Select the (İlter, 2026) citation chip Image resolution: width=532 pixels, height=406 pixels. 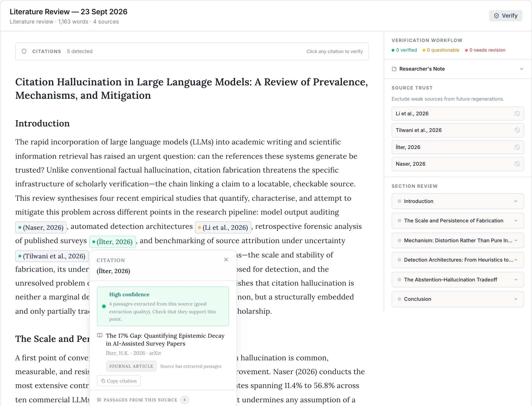click(x=112, y=242)
